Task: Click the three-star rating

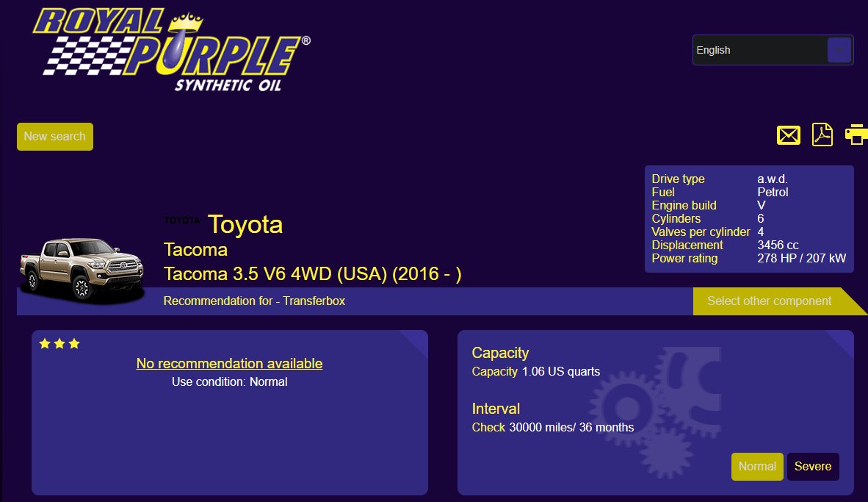Action: point(59,344)
